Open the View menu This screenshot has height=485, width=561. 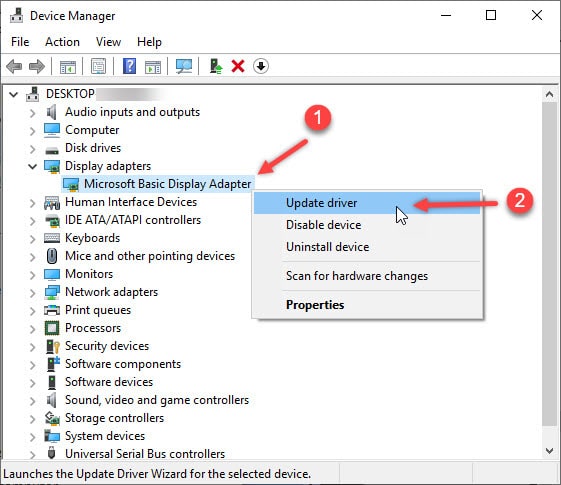click(x=108, y=42)
